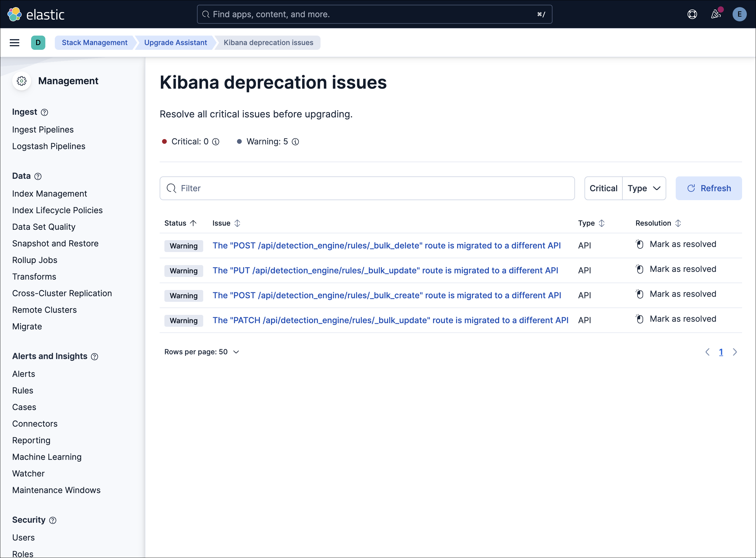Screen dimensions: 756x558
Task: Open Maintenance Windows page
Action: [x=56, y=490]
